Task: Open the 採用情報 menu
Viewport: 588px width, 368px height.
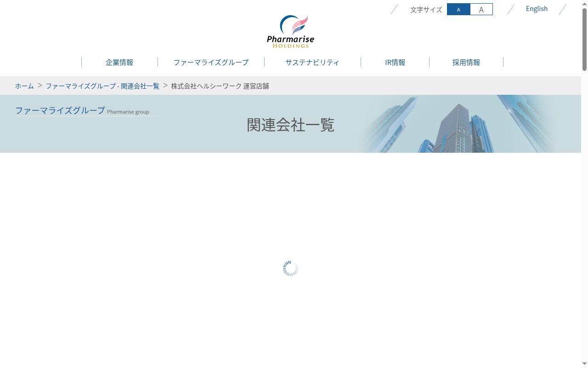Action: pyautogui.click(x=466, y=62)
